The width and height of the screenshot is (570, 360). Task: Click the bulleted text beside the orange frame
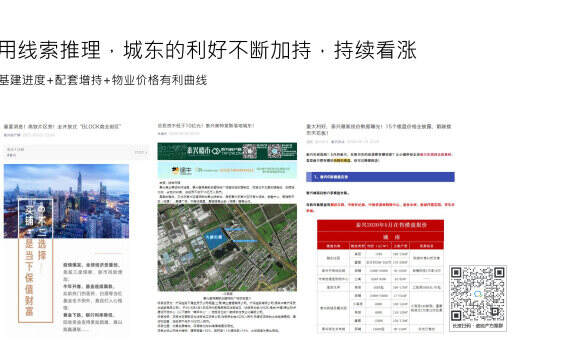point(93,297)
